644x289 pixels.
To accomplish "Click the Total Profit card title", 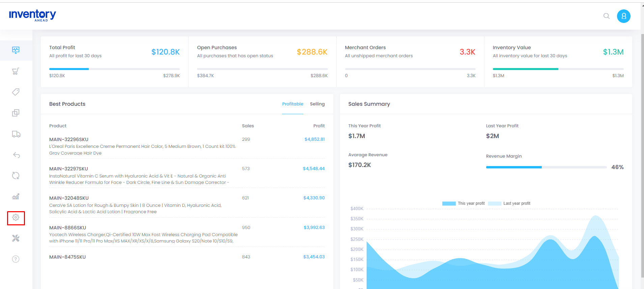I will click(x=62, y=47).
